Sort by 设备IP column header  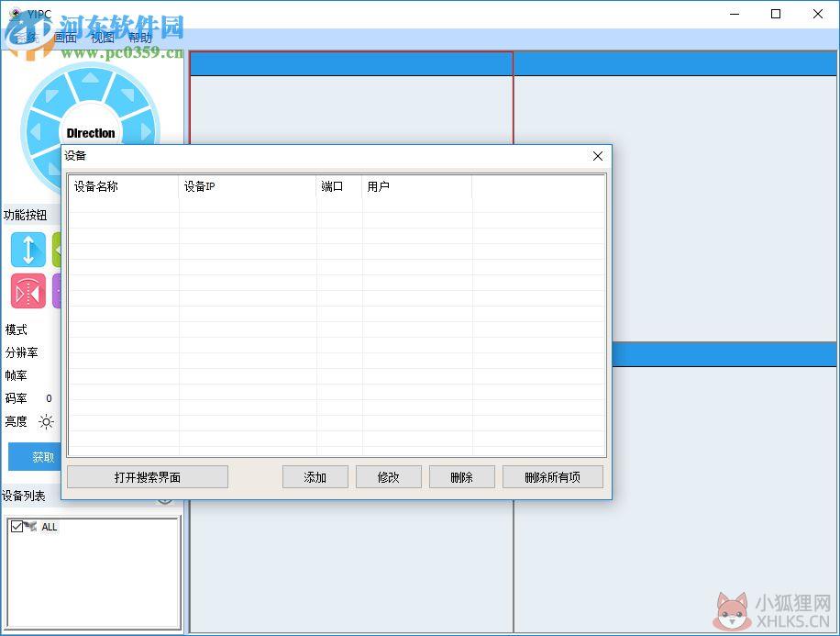click(248, 186)
